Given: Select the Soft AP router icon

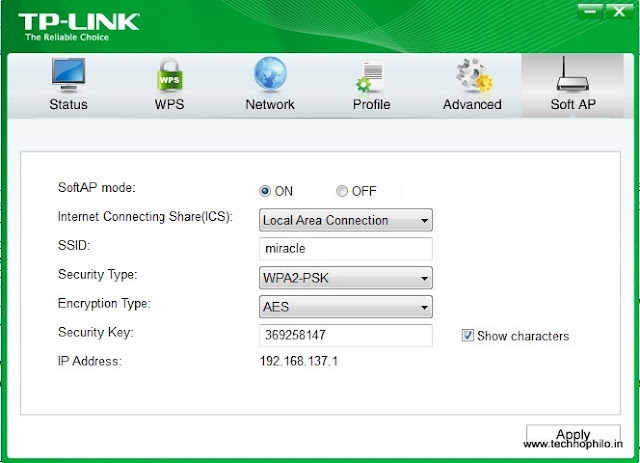Looking at the screenshot, I should 573,74.
